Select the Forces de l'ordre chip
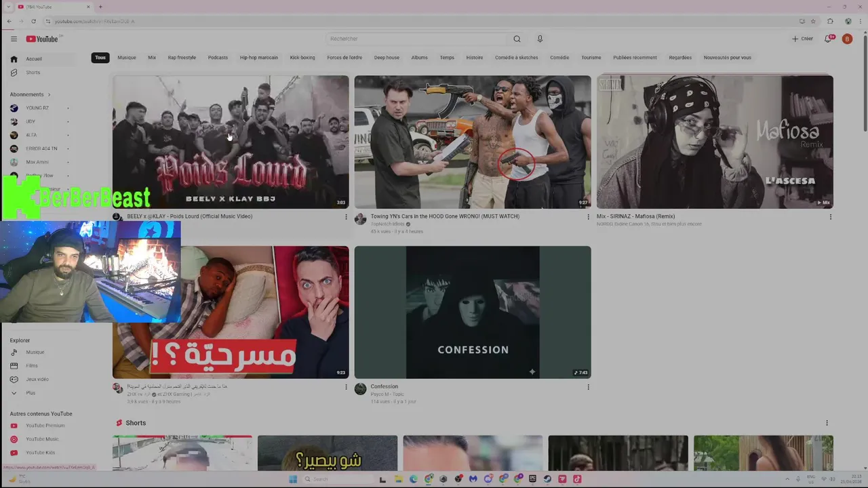The image size is (868, 488). click(344, 58)
